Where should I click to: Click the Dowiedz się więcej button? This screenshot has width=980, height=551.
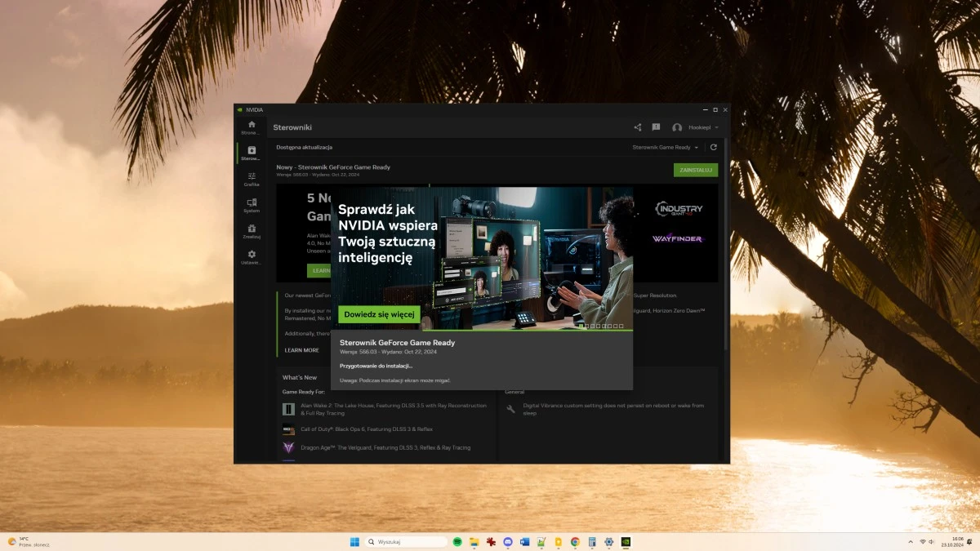click(x=377, y=314)
